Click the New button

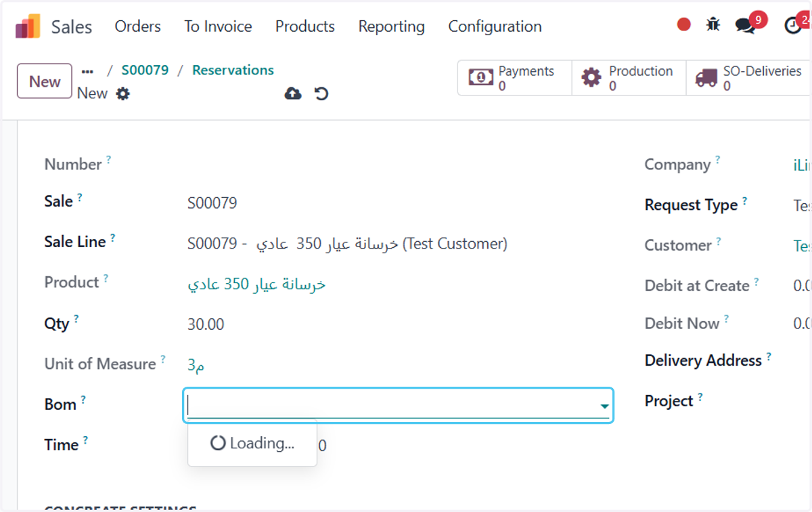[45, 81]
